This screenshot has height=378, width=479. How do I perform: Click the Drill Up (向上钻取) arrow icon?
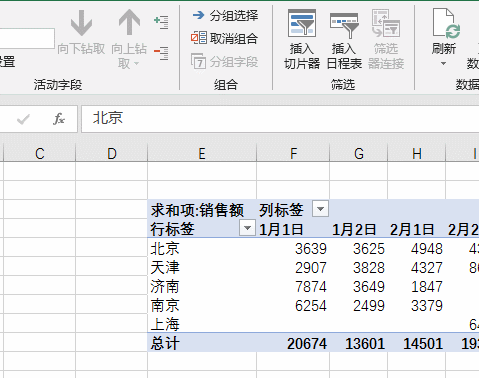coord(129,22)
